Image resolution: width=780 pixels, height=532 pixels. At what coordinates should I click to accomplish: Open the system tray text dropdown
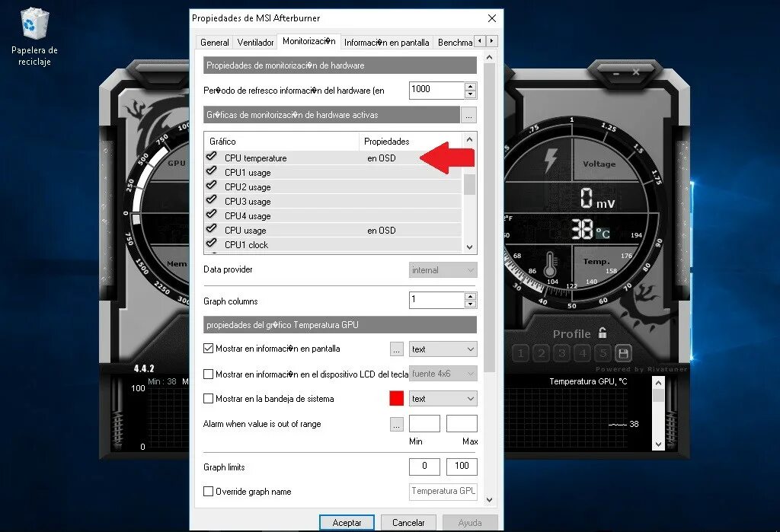tap(443, 399)
